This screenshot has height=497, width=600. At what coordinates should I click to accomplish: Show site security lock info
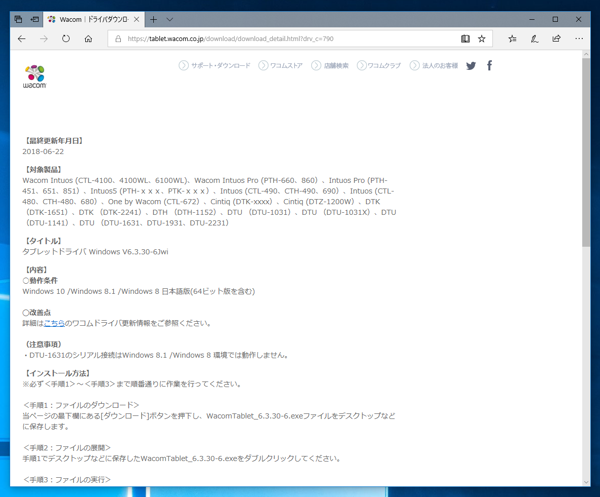118,39
